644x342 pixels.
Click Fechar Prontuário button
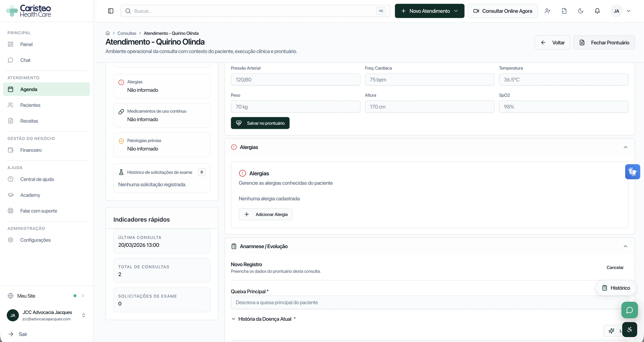tap(604, 43)
